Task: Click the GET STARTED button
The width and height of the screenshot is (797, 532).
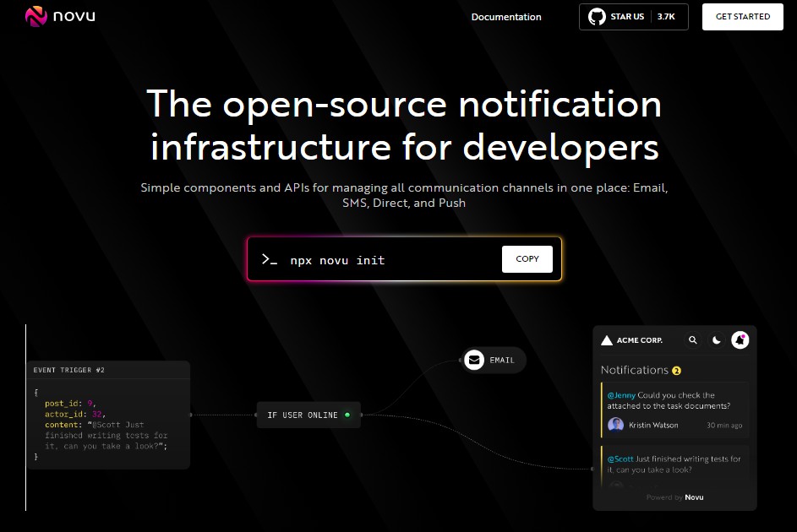Action: coord(742,16)
